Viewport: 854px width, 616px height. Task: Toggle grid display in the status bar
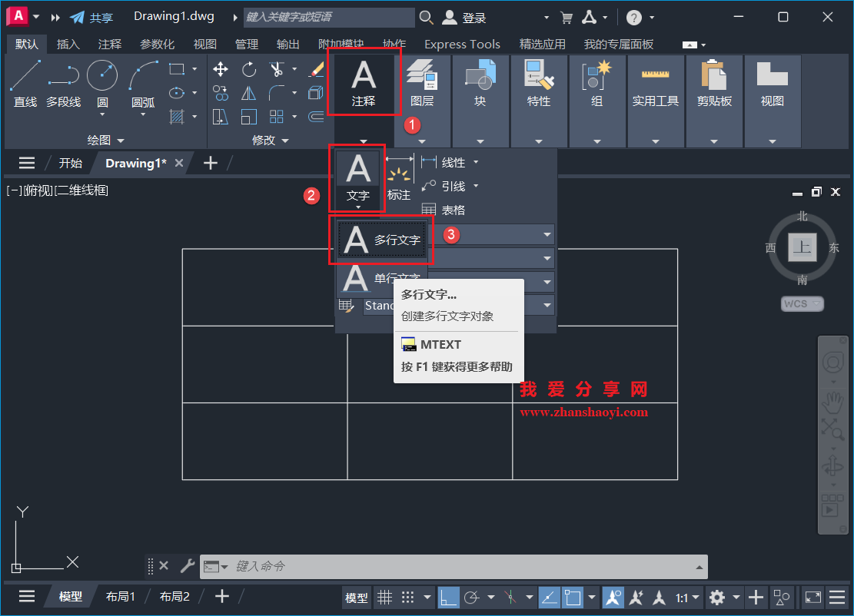click(384, 598)
